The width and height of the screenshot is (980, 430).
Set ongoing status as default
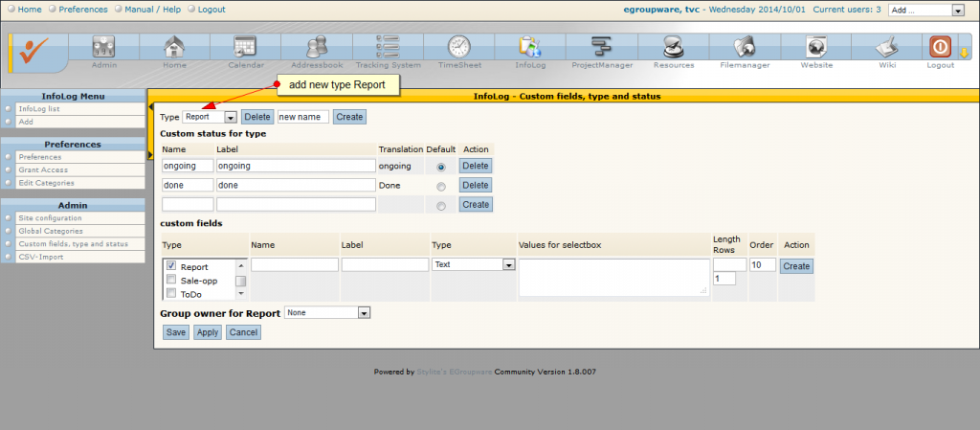click(x=441, y=167)
